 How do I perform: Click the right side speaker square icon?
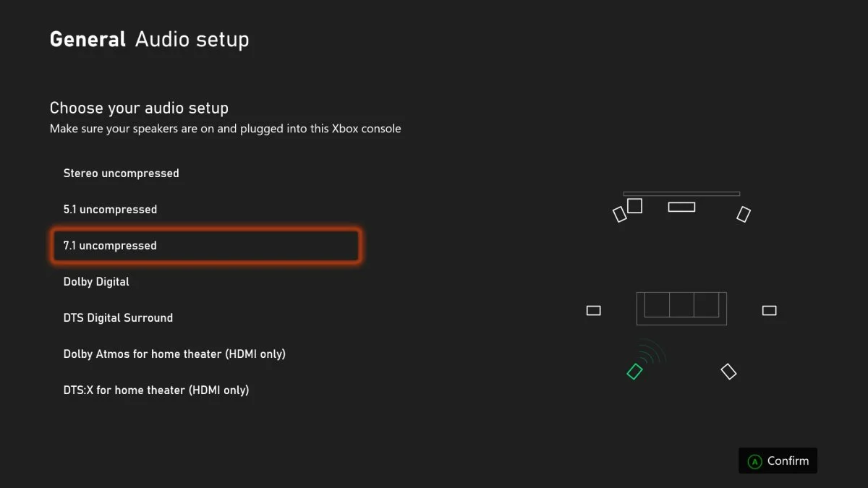[x=769, y=309]
